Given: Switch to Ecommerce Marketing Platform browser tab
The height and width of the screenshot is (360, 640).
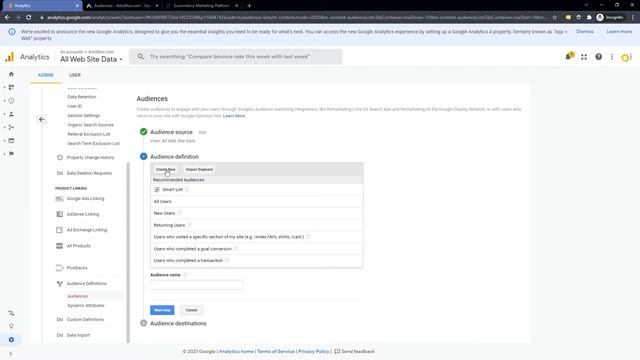Looking at the screenshot, I should click(202, 6).
